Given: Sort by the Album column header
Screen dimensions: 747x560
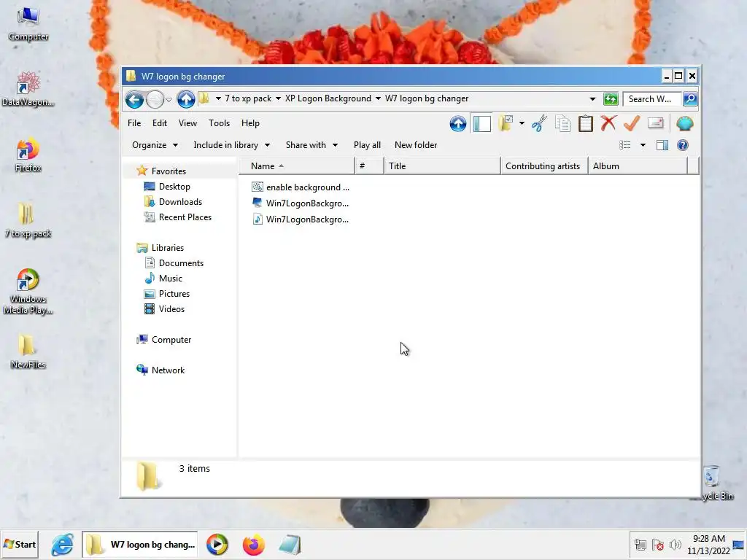Looking at the screenshot, I should pos(638,166).
